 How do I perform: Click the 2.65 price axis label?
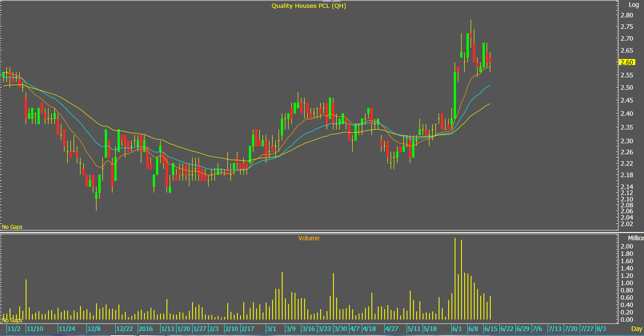[627, 50]
